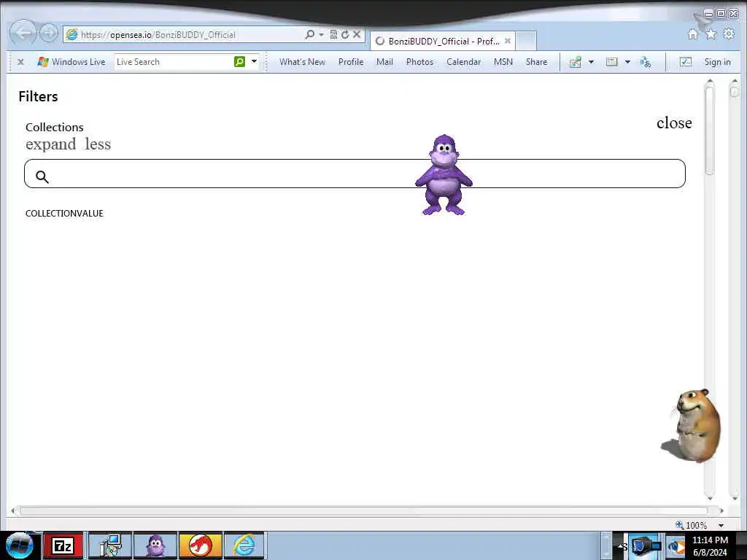The width and height of the screenshot is (747, 560).
Task: Switch to Internet Explorer on the taskbar
Action: [244, 545]
